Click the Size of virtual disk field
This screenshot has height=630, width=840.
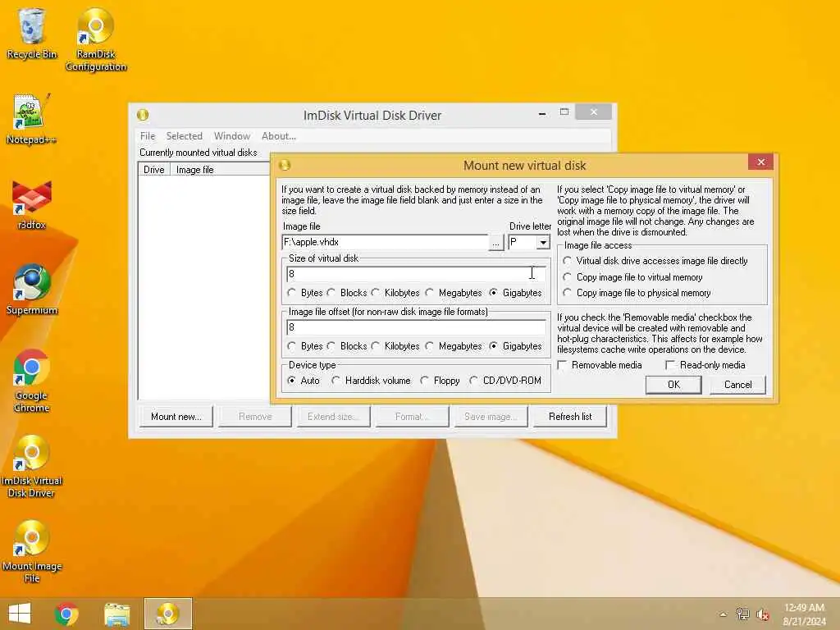point(416,274)
